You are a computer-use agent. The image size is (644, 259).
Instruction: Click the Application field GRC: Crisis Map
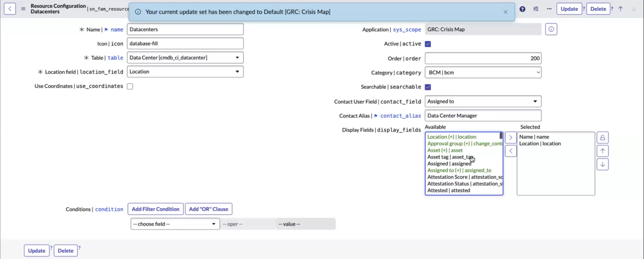tap(483, 29)
